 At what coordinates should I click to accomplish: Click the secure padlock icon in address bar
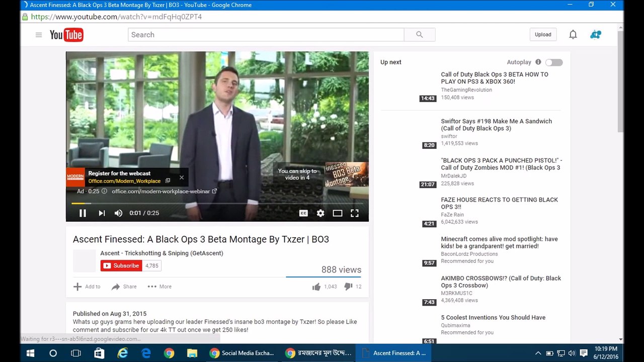coord(25,17)
